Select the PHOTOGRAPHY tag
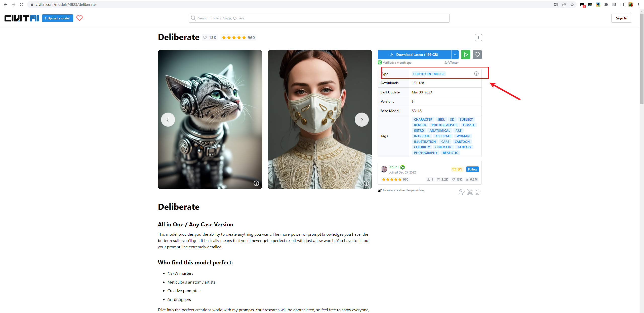 click(x=426, y=153)
